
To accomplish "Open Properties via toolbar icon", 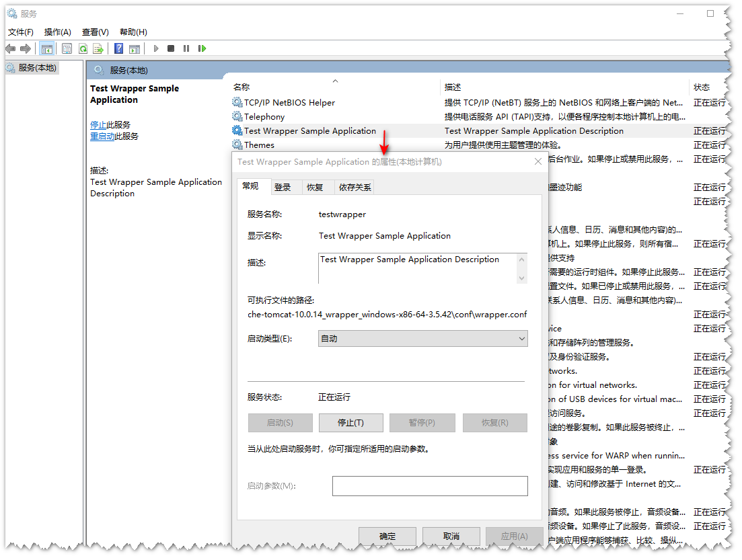I will [67, 48].
